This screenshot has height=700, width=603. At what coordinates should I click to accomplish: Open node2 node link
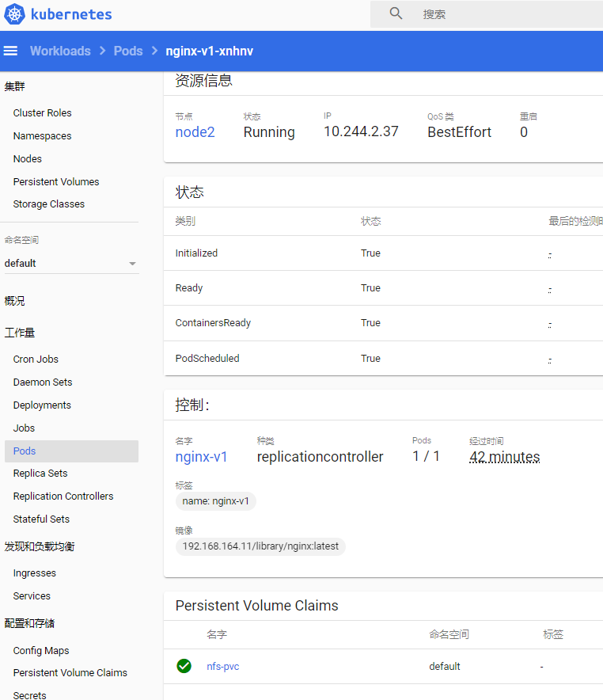pos(195,132)
